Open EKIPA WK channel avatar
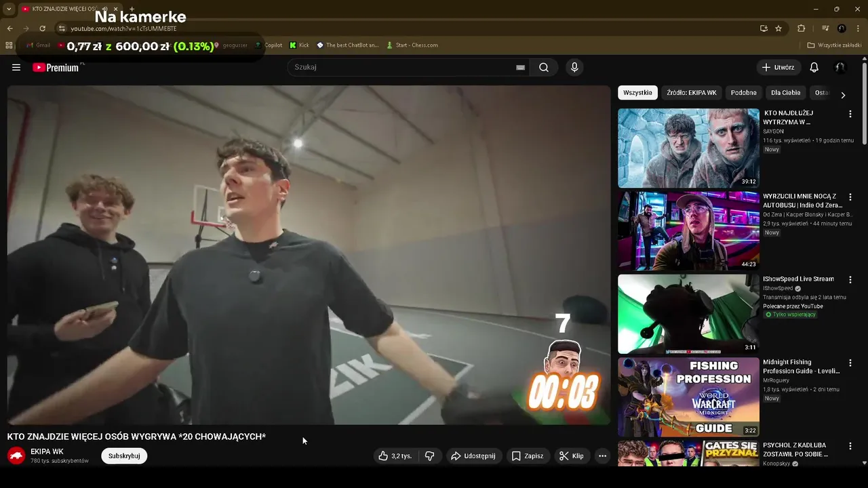868x488 pixels. 16,455
